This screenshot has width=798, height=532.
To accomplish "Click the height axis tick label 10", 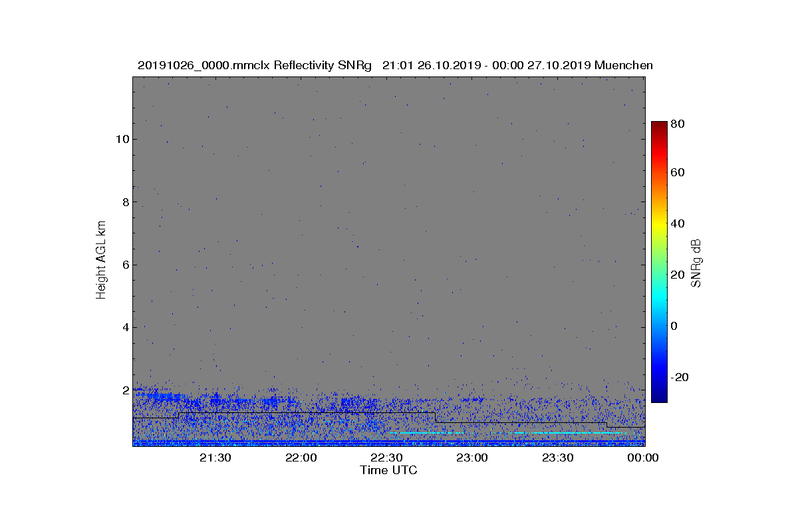I will [x=122, y=139].
